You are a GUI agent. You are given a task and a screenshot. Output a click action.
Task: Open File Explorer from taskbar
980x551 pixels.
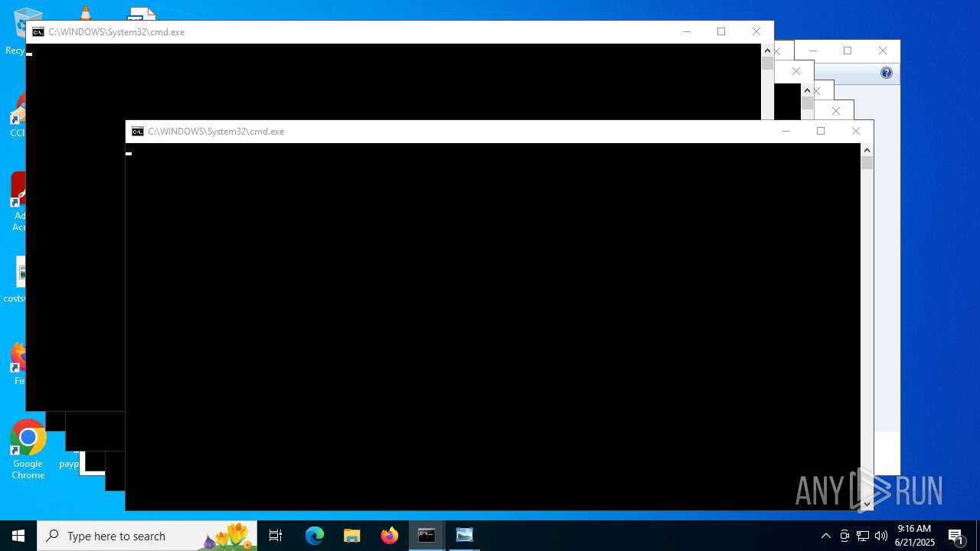click(352, 536)
